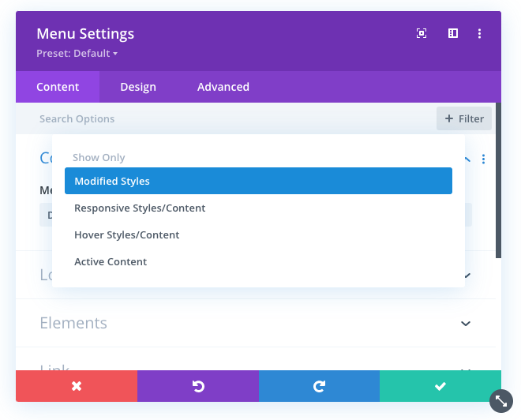Click the expand modal fullscreen icon
The height and width of the screenshot is (420, 521).
[422, 33]
